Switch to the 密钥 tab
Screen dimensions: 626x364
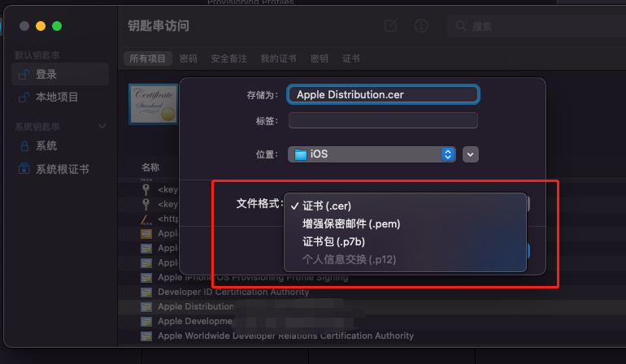tap(319, 59)
